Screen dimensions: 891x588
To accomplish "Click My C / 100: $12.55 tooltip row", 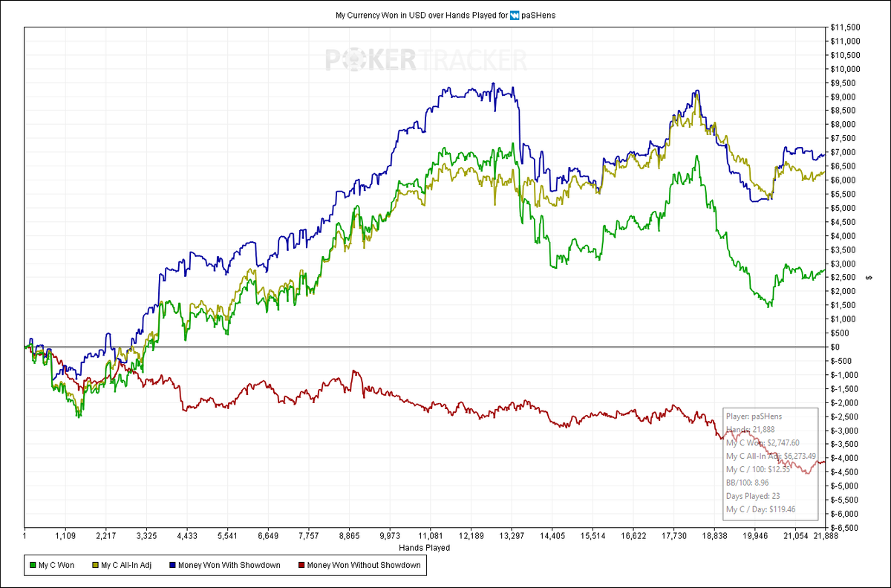I will [760, 470].
